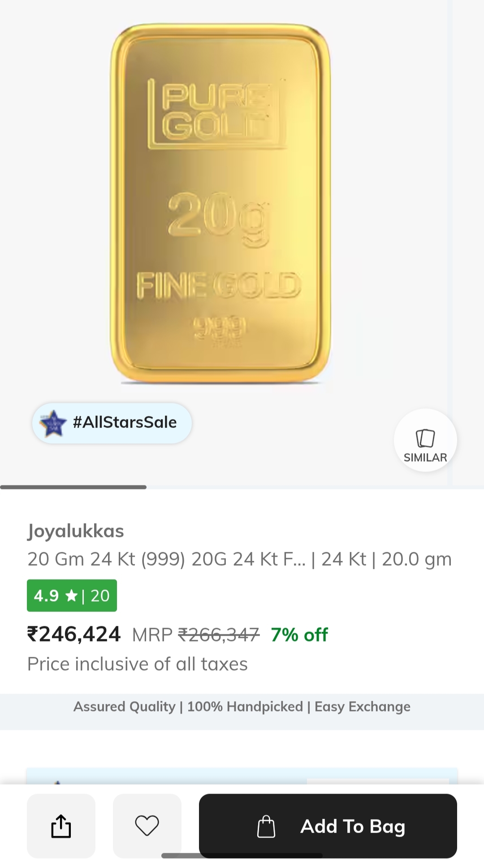Tap the ₹246,424 selling price
Screen dimensions: 484x868
pyautogui.click(x=74, y=634)
